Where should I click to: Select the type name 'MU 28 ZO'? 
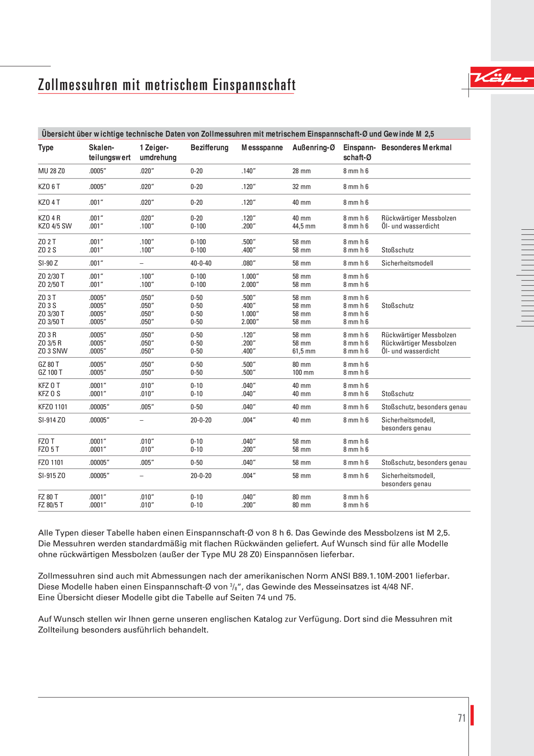point(51,171)
